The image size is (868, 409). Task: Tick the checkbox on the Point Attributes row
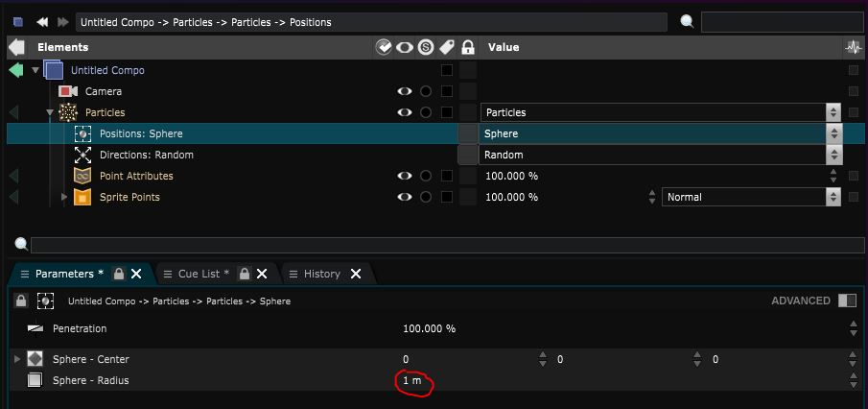tap(446, 176)
